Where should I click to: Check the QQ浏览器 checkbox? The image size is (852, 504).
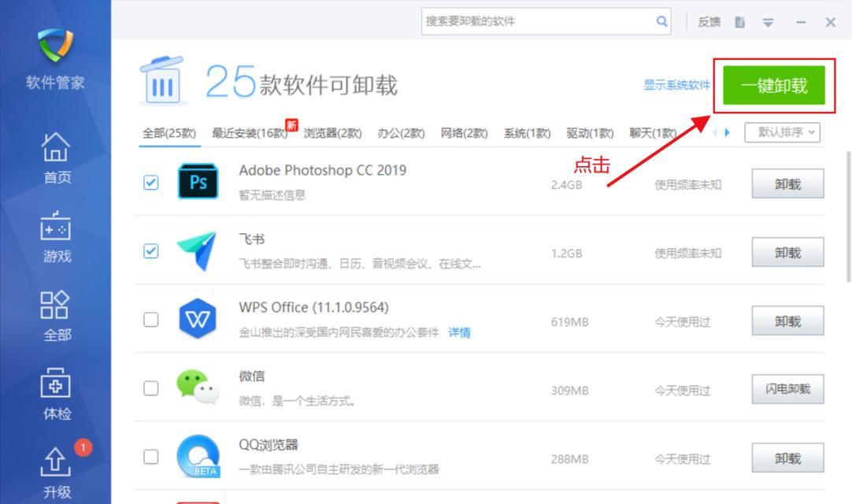151,457
